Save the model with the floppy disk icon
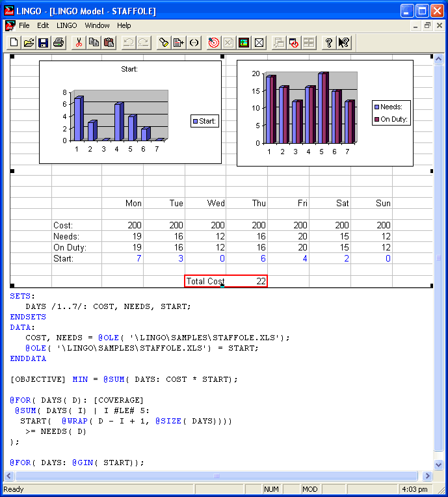 coord(44,43)
